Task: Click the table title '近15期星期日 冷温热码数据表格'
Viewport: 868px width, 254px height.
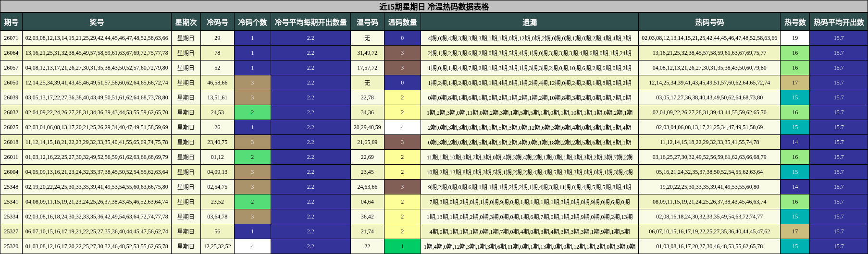Action: pyautogui.click(x=434, y=7)
